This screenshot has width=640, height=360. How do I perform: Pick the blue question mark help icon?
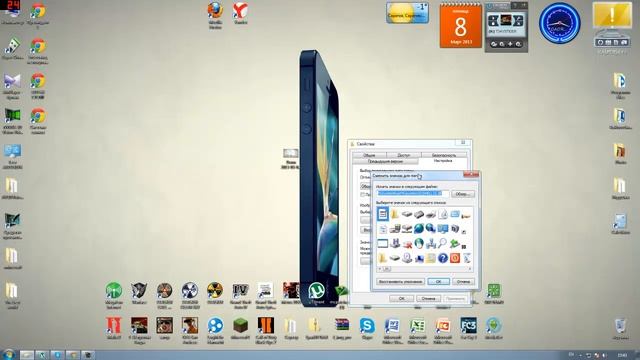point(443,258)
